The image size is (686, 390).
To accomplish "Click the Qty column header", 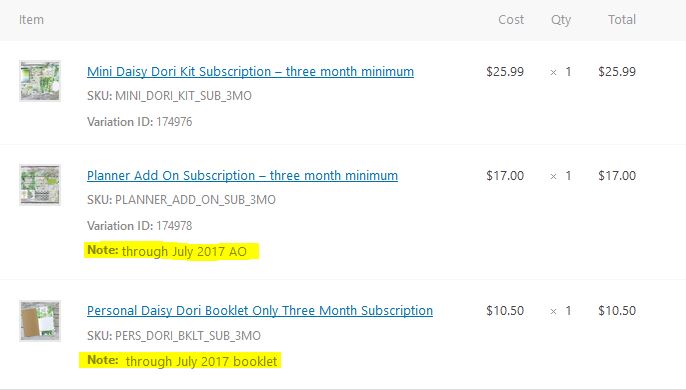I will click(561, 20).
